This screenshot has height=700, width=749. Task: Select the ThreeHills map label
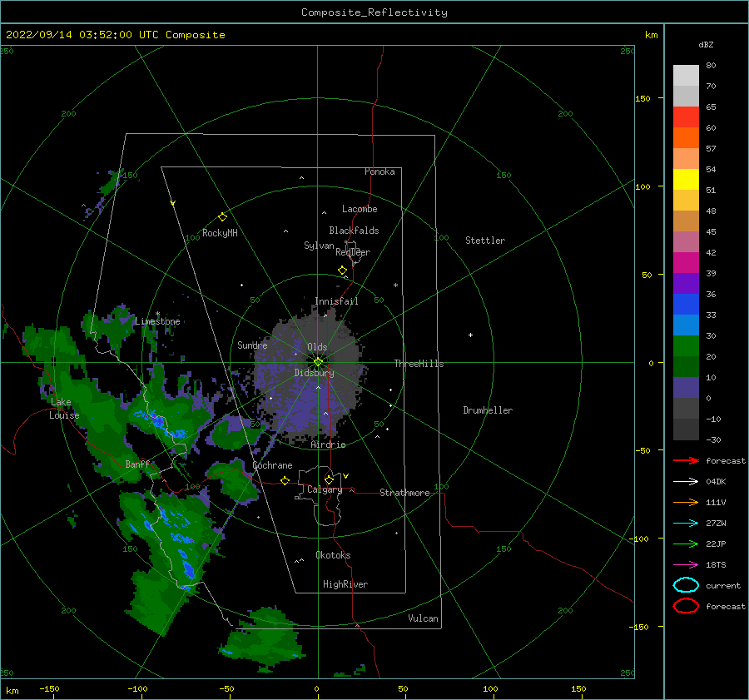pyautogui.click(x=419, y=364)
